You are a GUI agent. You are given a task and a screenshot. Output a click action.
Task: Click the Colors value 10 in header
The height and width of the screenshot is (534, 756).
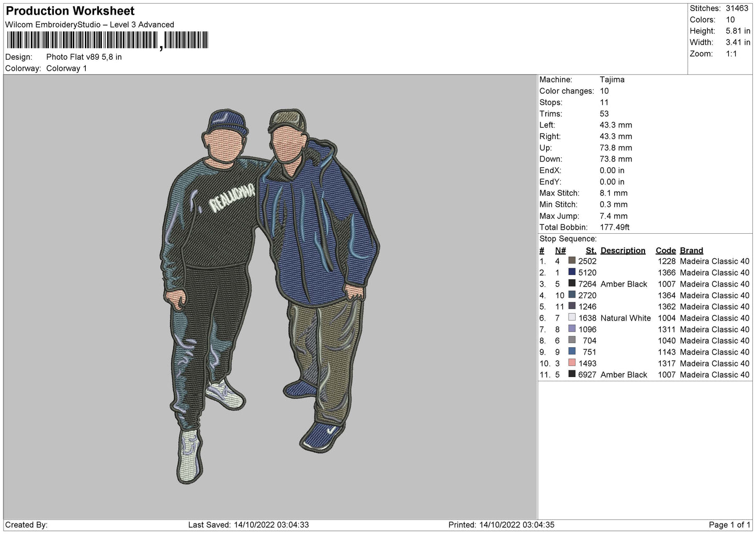pos(730,20)
